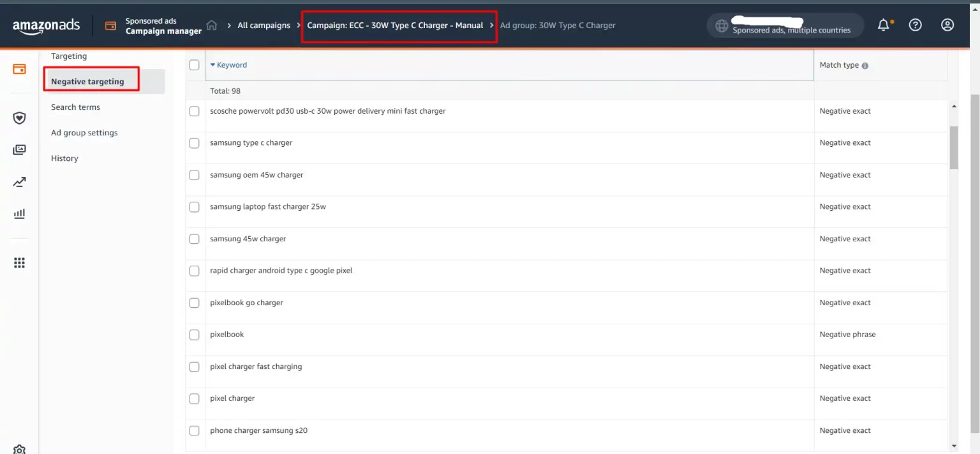Open the trending line chart sidebar icon
The height and width of the screenshot is (454, 980).
tap(19, 183)
